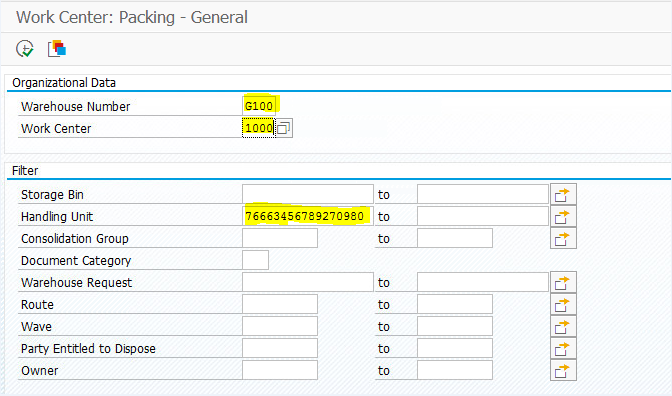Screen dimensions: 672x396
Task: Click the Get Variant icon
Action: tap(57, 48)
